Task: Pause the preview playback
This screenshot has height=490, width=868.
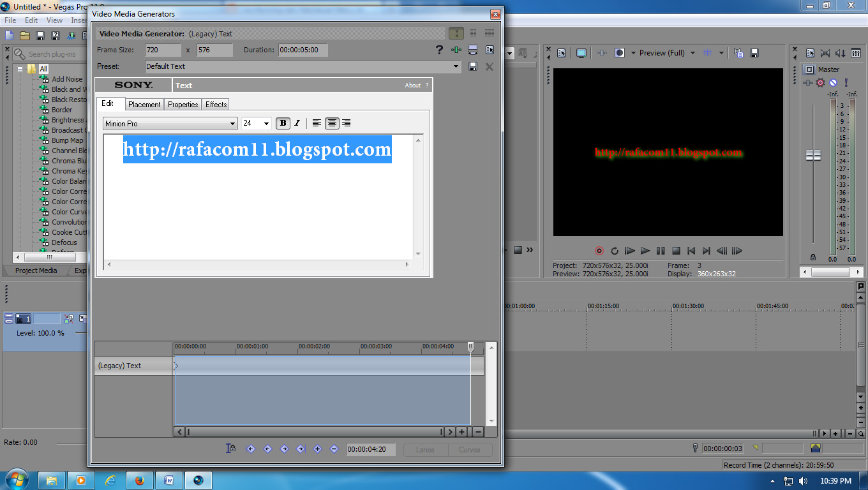Action: point(661,251)
